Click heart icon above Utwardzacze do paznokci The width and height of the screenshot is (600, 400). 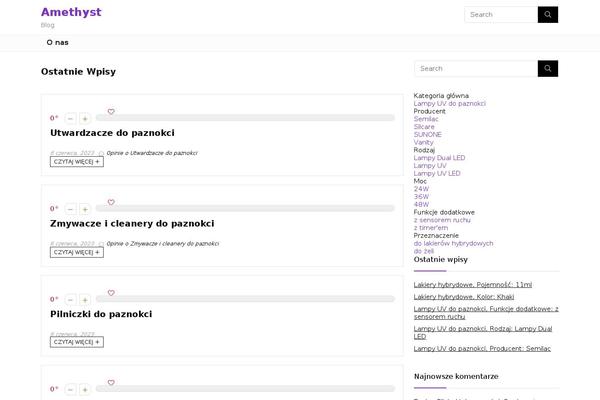point(111,111)
